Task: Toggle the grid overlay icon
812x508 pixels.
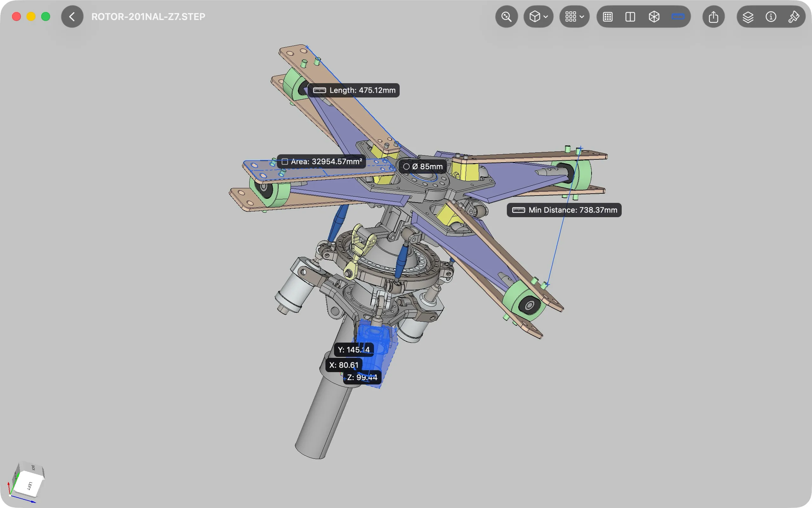Action: 608,17
